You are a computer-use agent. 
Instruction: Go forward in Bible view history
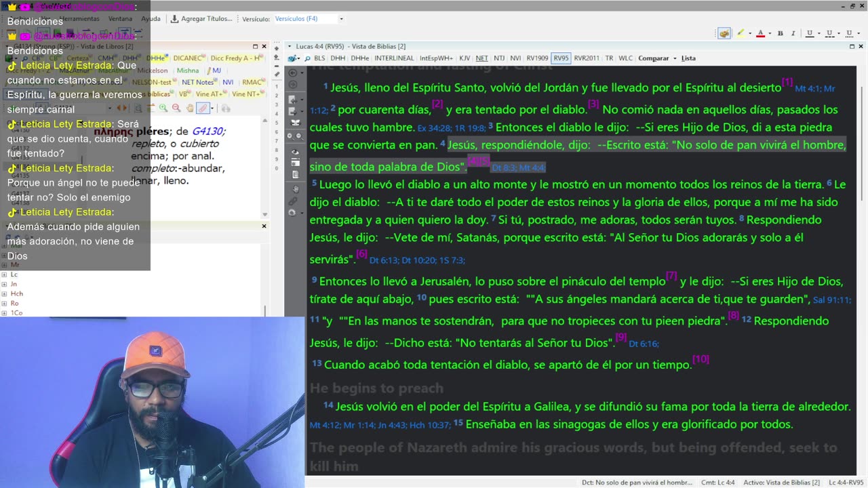[x=293, y=84]
